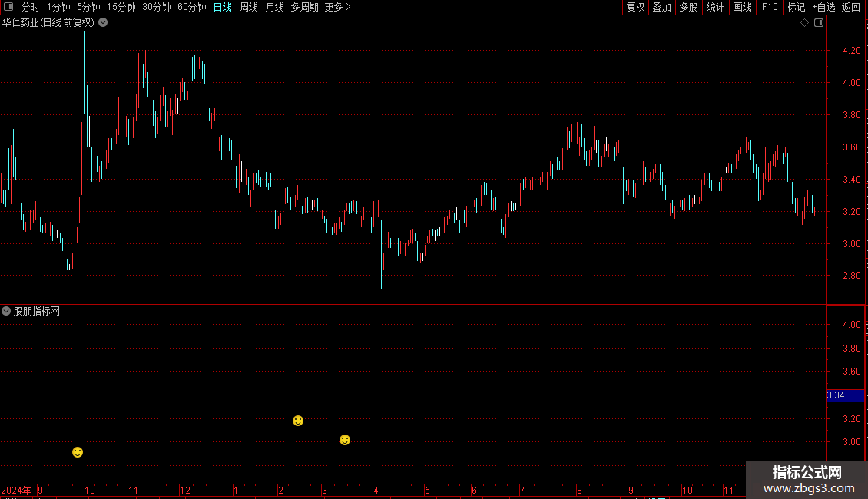Click the 股朋指标网 indicator name
Viewport: 868px width, 499px height.
[37, 312]
